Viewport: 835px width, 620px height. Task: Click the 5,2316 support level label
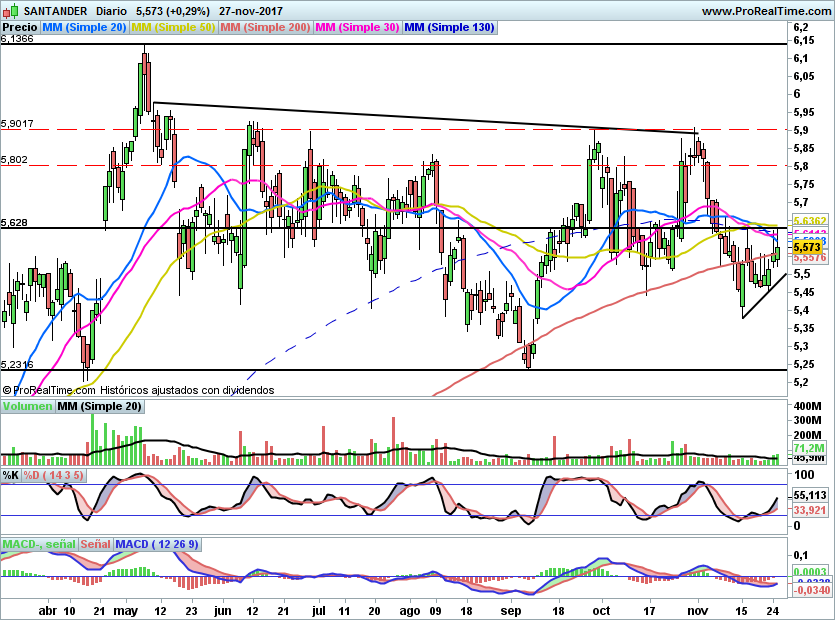17,365
